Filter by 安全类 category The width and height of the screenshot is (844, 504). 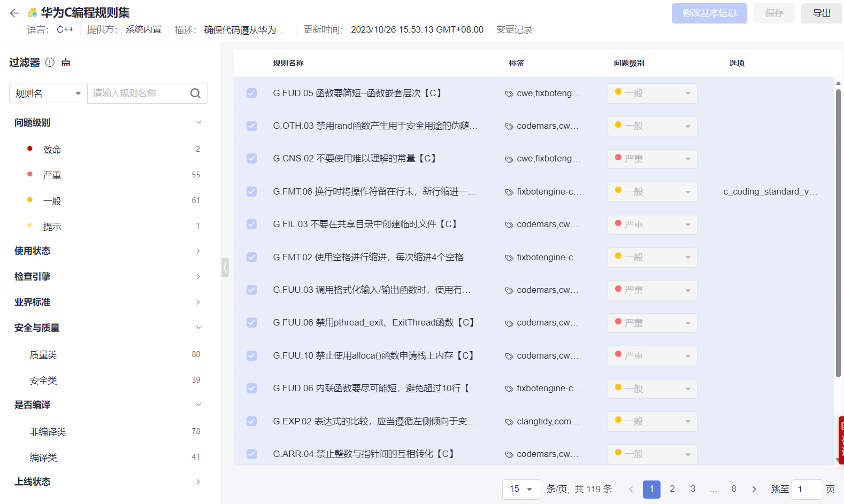click(x=43, y=380)
